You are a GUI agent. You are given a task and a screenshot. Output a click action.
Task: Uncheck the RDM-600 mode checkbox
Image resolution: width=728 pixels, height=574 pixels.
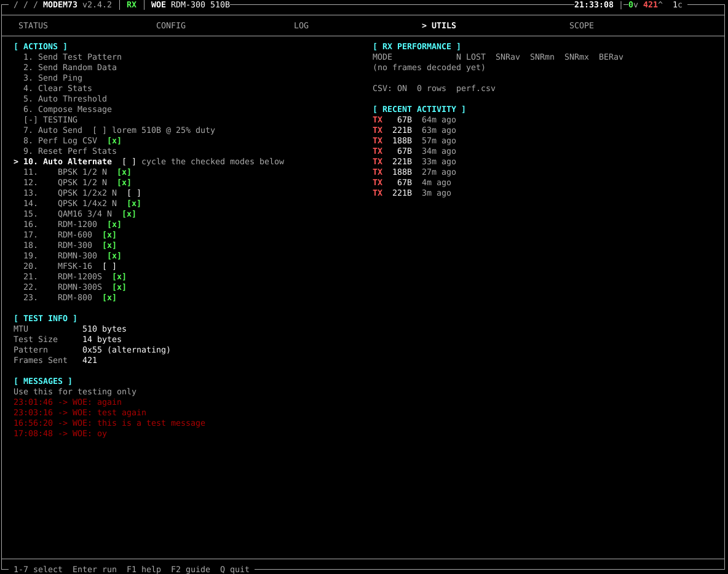tap(109, 235)
